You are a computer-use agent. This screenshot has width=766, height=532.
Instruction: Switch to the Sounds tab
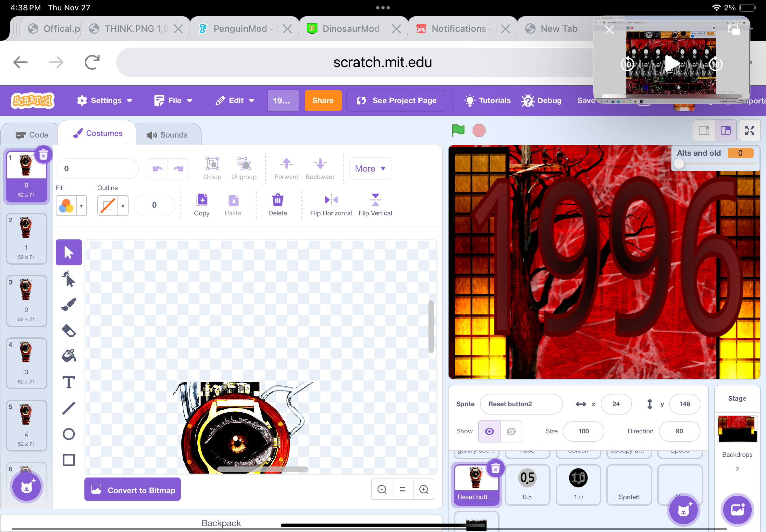click(x=168, y=135)
